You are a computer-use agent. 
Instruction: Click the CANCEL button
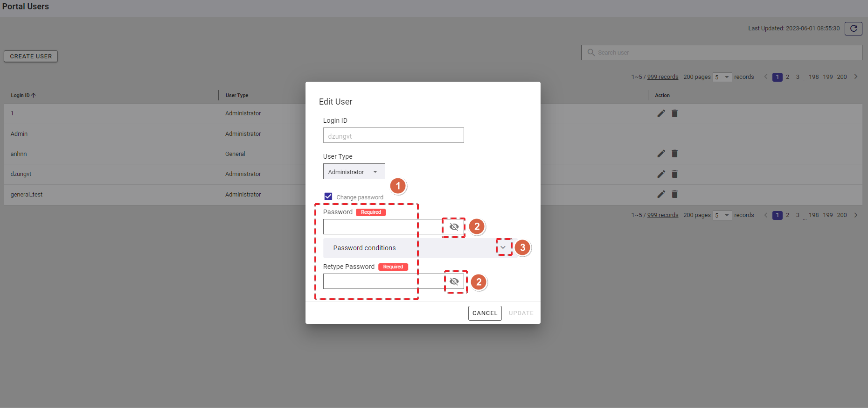[485, 313]
